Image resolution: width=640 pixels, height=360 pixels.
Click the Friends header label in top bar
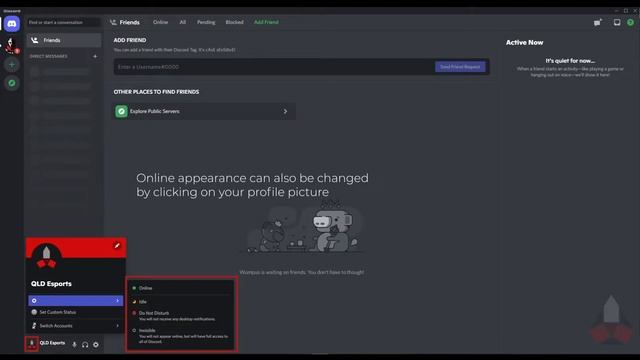coord(129,22)
